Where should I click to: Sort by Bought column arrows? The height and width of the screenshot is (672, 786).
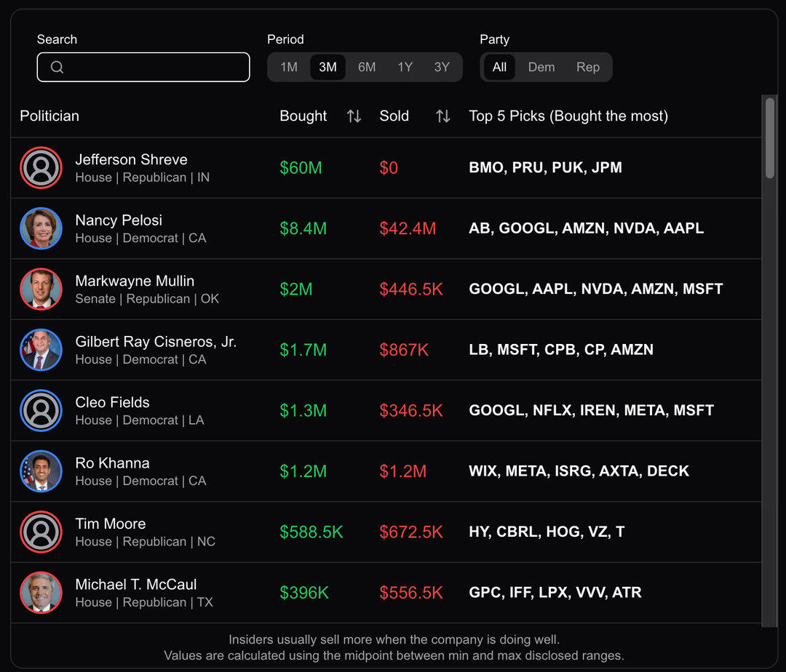coord(354,116)
